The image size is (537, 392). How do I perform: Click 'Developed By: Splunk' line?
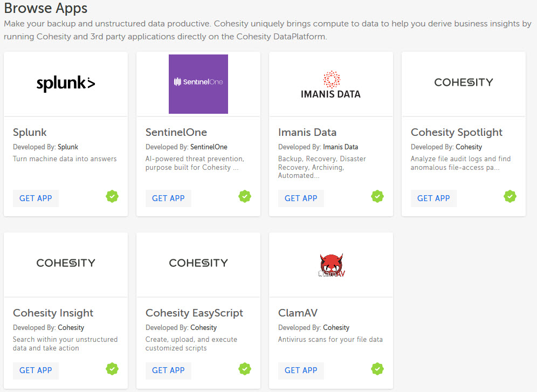tap(45, 147)
